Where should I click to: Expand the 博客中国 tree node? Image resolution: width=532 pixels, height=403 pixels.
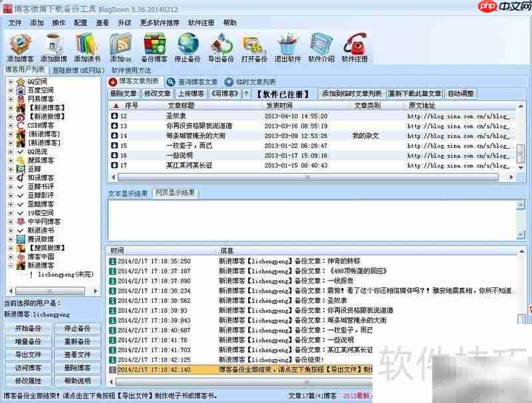point(11,257)
